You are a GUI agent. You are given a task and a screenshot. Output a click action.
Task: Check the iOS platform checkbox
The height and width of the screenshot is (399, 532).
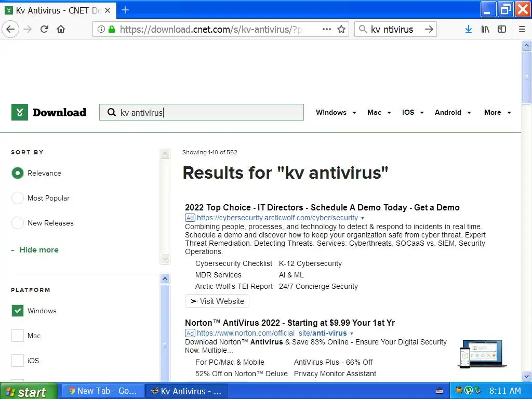[18, 361]
